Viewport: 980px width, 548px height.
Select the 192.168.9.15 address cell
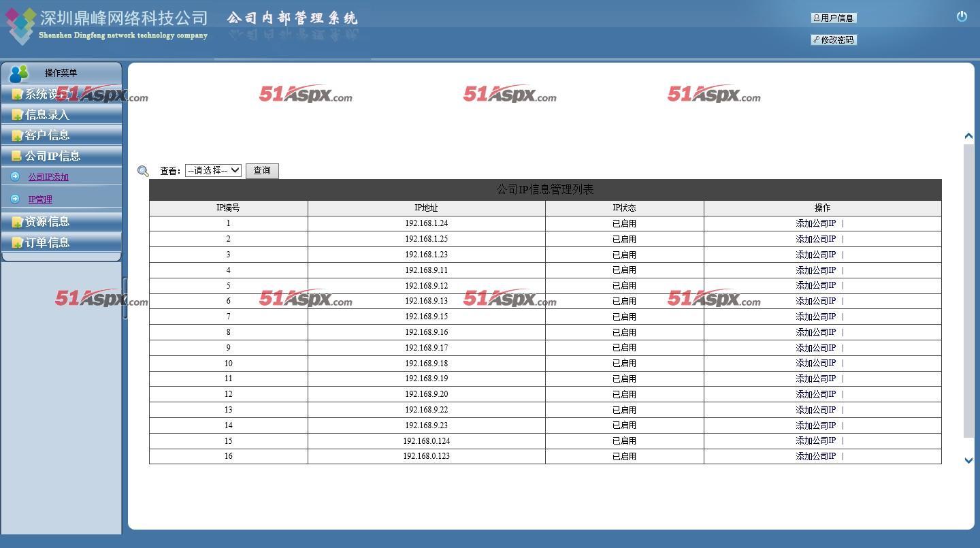427,317
